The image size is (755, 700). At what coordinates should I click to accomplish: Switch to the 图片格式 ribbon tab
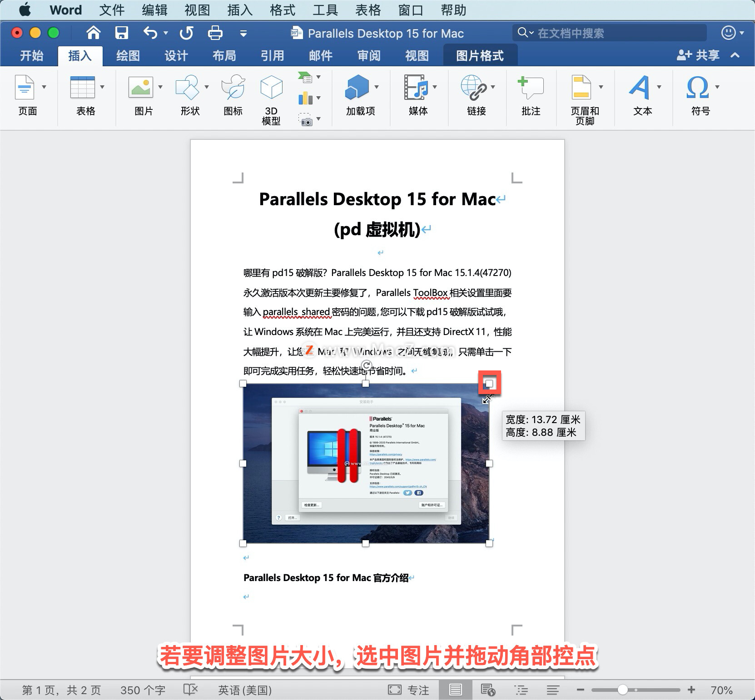[x=480, y=56]
